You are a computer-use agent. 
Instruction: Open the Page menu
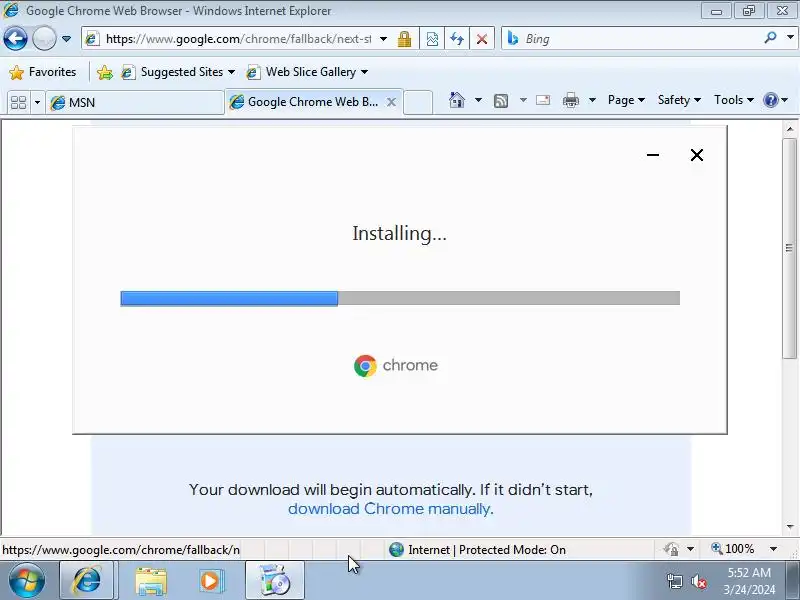tap(626, 100)
